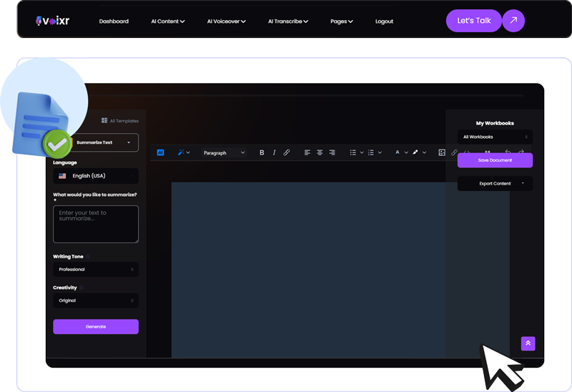The height and width of the screenshot is (392, 572).
Task: Click the Writing Tone info icon
Action: [87, 257]
